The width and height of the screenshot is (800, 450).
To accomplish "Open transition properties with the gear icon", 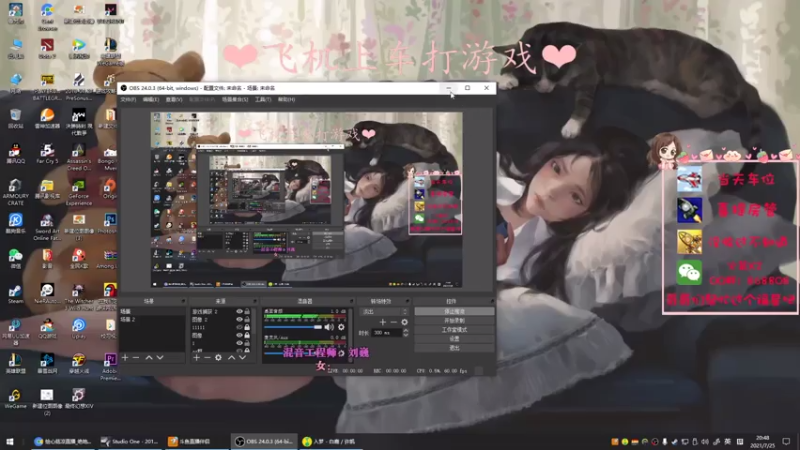I will (404, 322).
